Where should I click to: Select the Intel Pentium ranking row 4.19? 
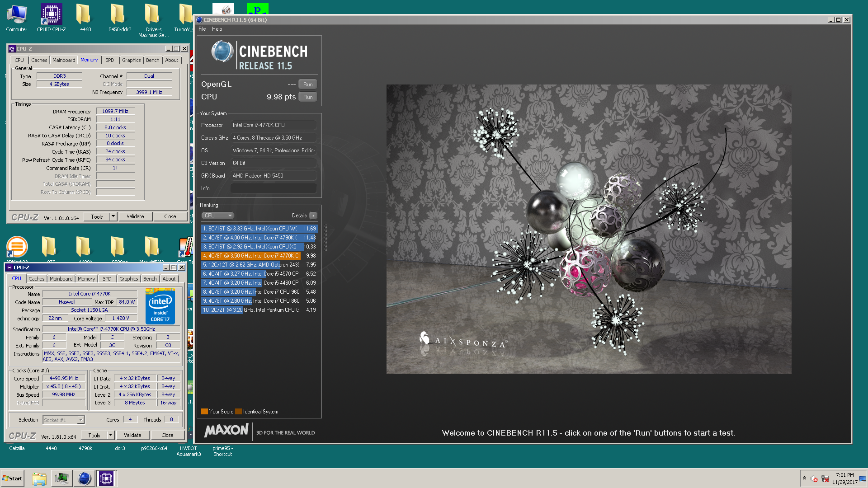tap(259, 310)
